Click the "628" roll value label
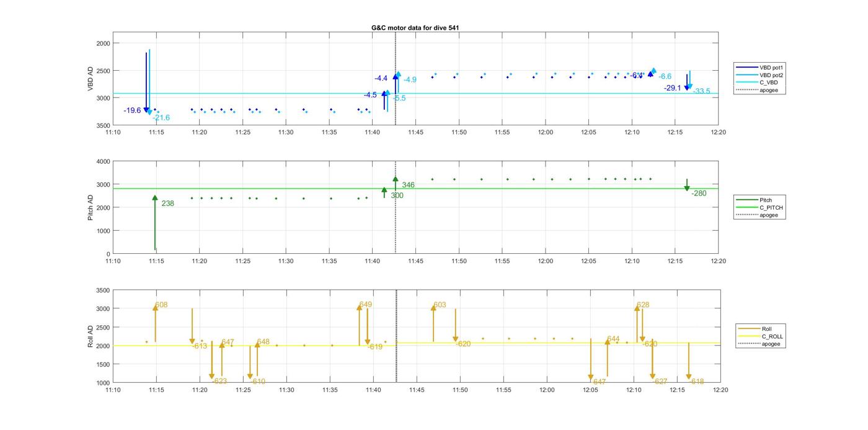The height and width of the screenshot is (430, 868). click(x=643, y=305)
